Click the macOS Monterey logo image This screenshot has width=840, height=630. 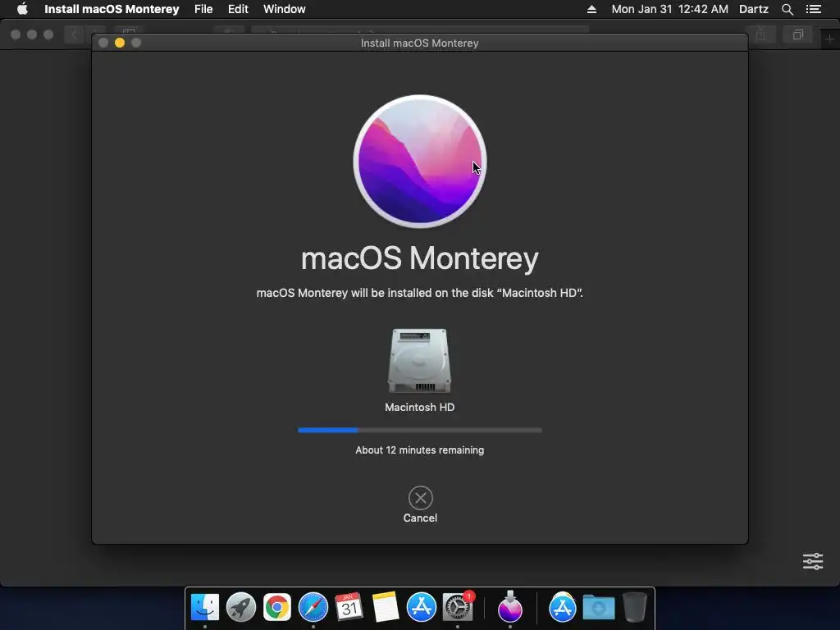tap(419, 162)
